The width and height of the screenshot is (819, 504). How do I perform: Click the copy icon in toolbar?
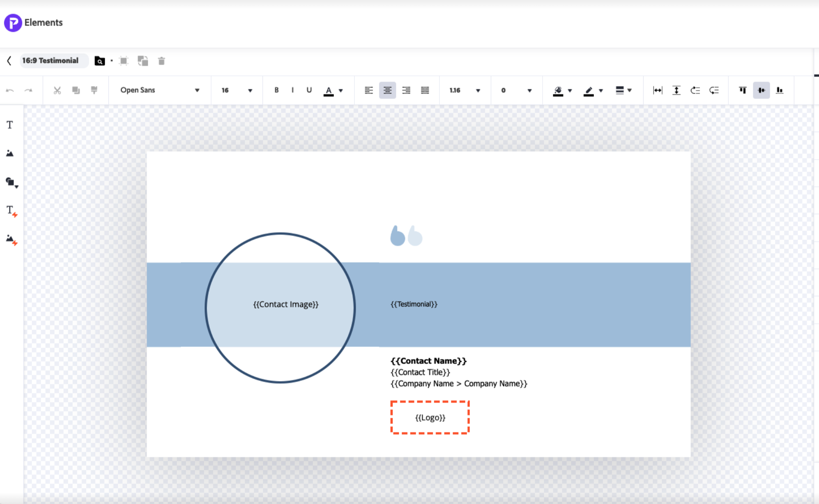coord(76,90)
